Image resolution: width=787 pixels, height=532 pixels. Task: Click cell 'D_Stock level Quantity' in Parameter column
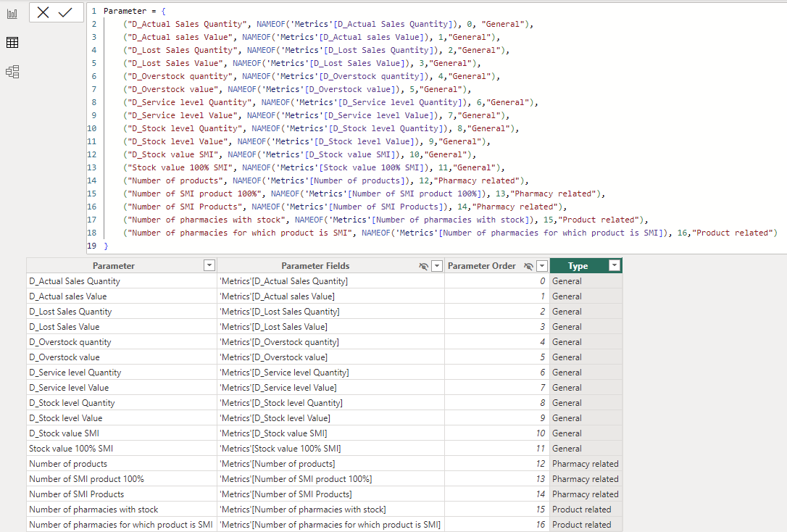(122, 403)
